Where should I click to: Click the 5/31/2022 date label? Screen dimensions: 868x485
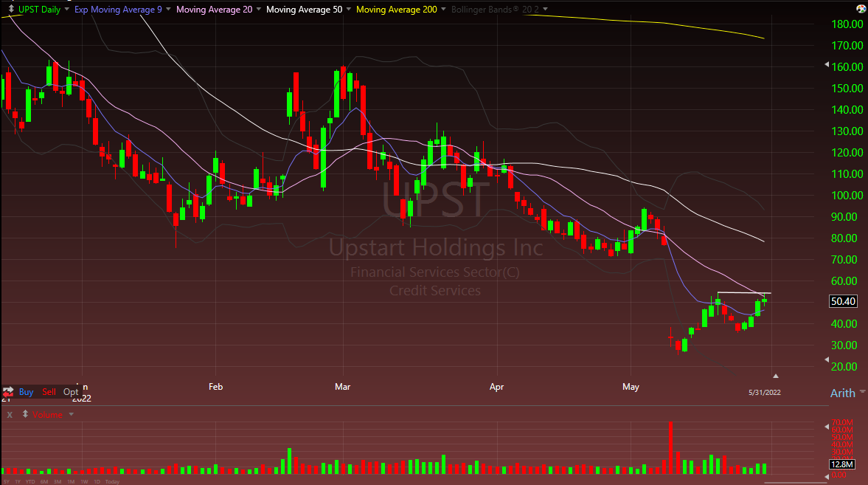click(765, 393)
